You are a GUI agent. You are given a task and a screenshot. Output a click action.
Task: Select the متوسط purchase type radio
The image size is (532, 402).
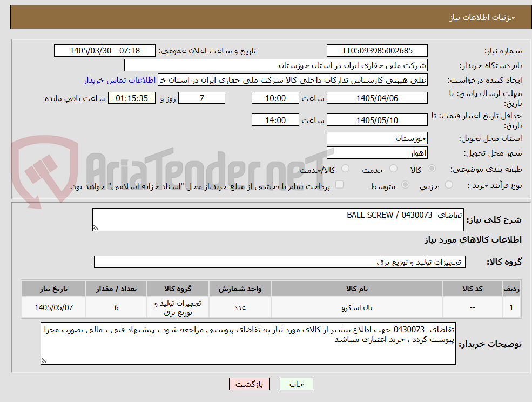(405, 185)
